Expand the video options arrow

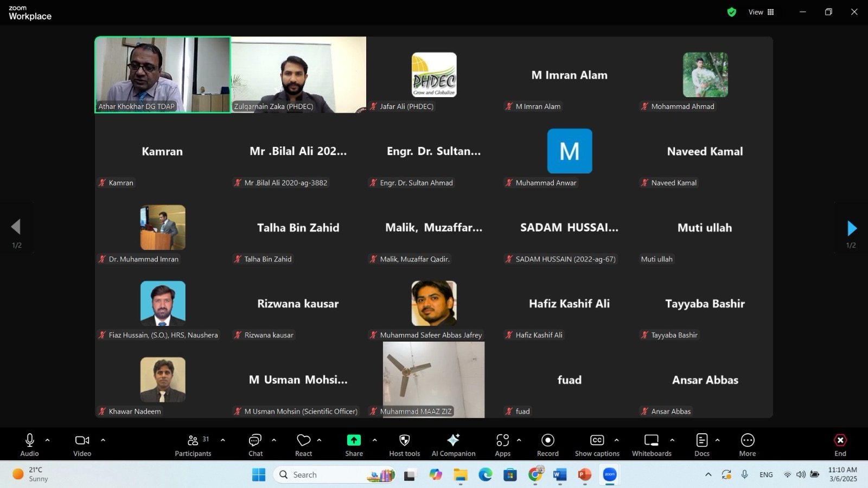pyautogui.click(x=103, y=440)
